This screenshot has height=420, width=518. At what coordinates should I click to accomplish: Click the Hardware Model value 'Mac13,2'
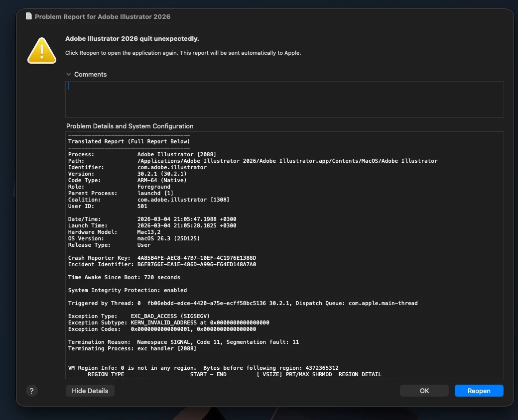[149, 232]
